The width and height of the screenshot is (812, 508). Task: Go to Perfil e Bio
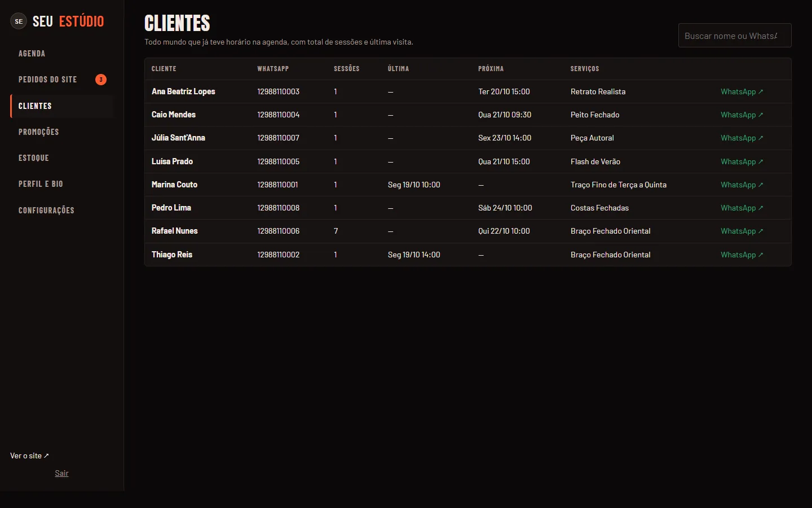coord(61,184)
